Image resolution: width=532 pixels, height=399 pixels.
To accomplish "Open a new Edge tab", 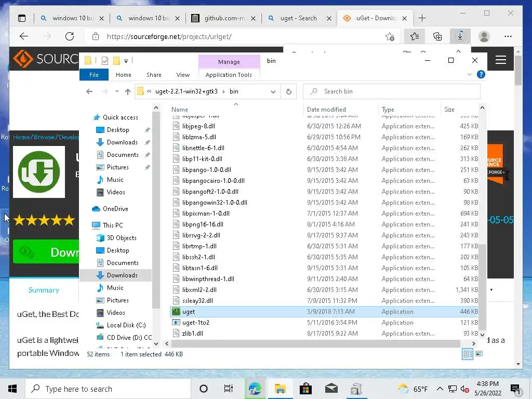I will pos(422,18).
